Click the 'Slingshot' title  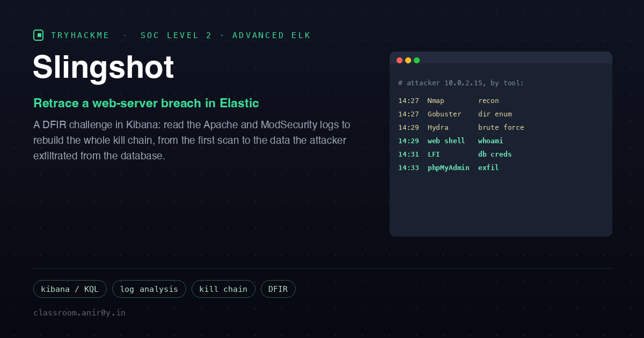point(104,68)
